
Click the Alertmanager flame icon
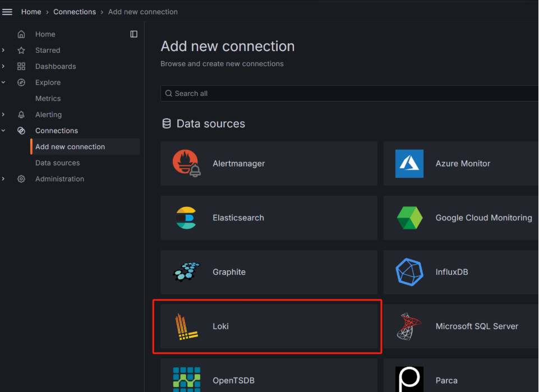click(x=186, y=163)
